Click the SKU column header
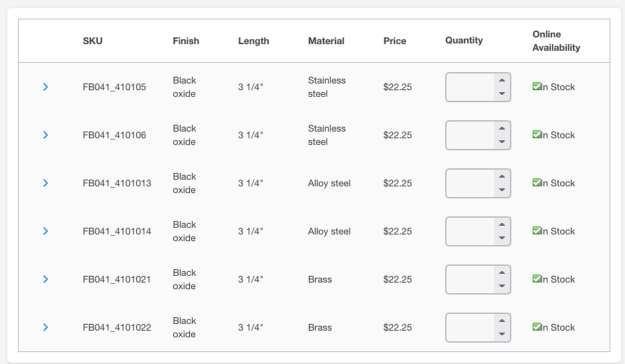 tap(93, 41)
